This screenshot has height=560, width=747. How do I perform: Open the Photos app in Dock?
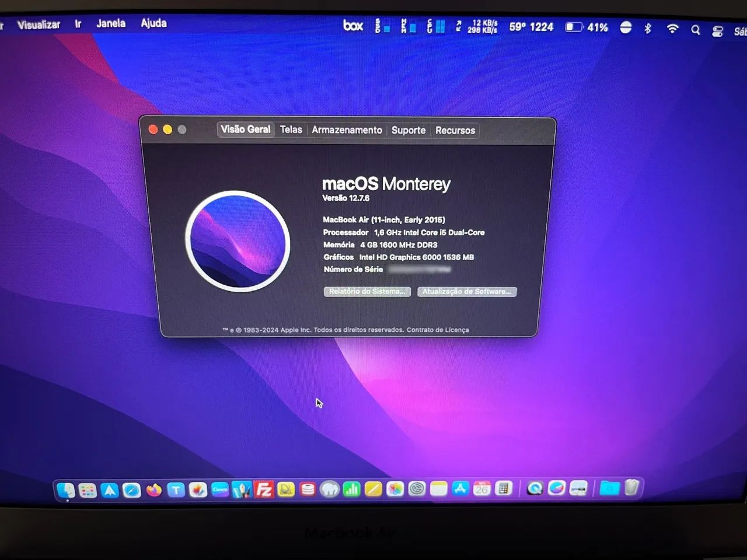[x=395, y=489]
